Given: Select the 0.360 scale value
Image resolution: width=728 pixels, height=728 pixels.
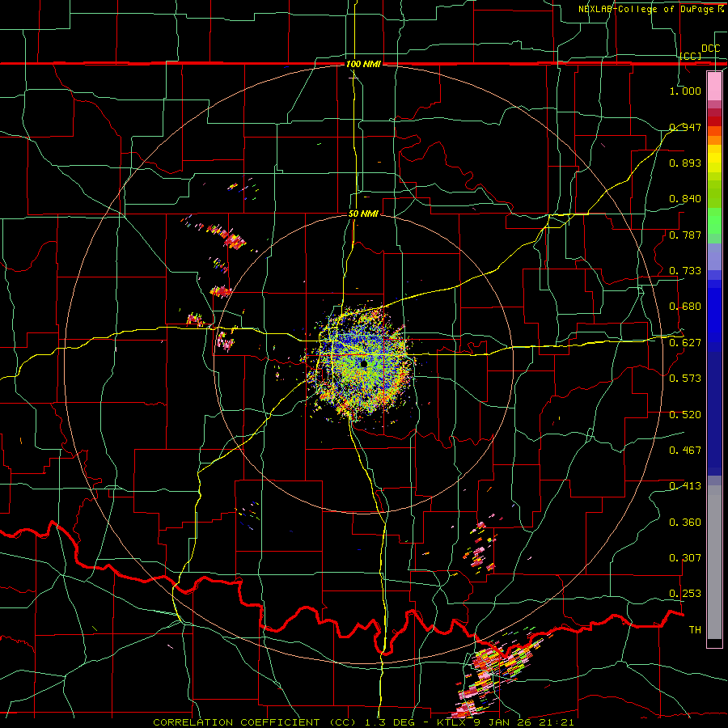Looking at the screenshot, I should [x=685, y=523].
